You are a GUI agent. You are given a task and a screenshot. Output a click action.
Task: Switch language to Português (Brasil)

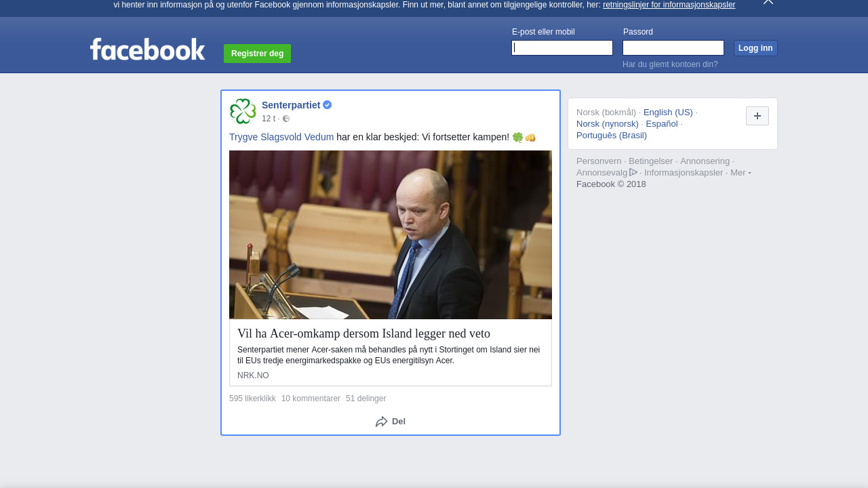(612, 136)
